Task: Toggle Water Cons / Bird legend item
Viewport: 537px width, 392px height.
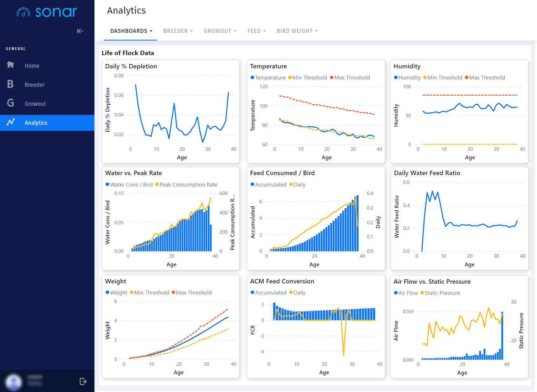Action: click(x=129, y=185)
